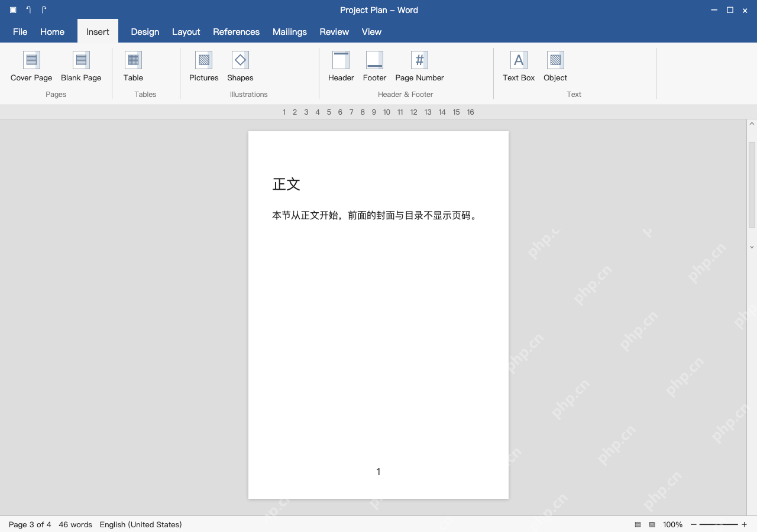Redo the last action

click(x=44, y=10)
